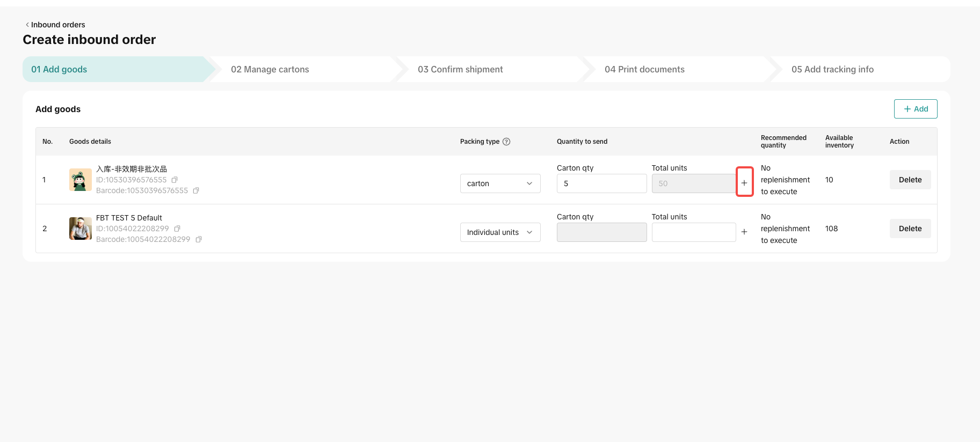Open the Individual units packing dropdown

point(500,232)
